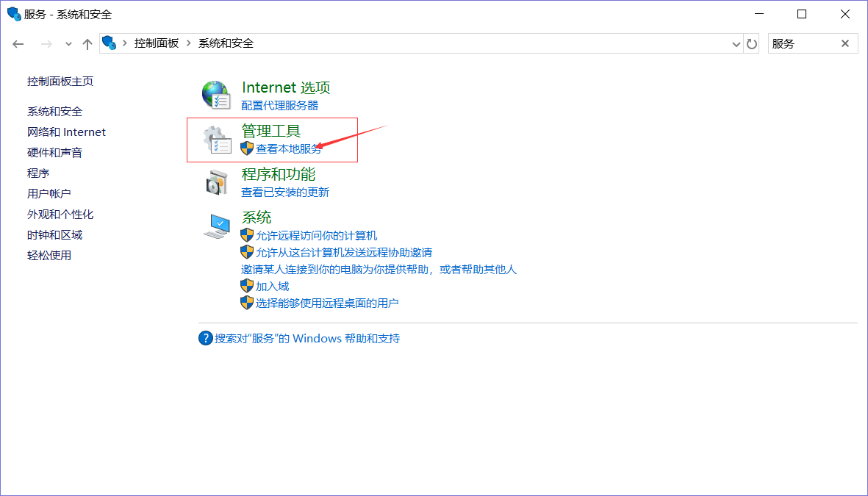Click shield icon beside 选择能够使用远程桌面的用户
This screenshot has height=496, width=868.
click(247, 303)
